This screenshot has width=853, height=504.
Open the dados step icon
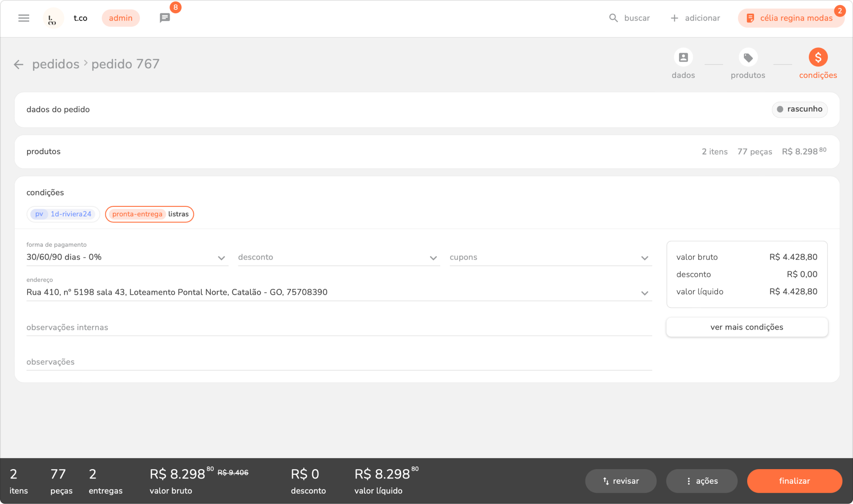coord(683,58)
